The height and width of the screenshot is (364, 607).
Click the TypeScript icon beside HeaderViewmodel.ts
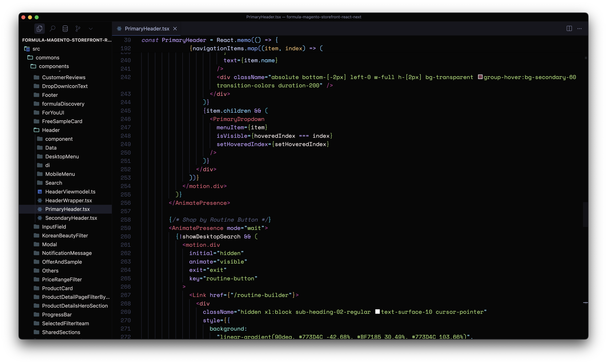click(40, 192)
